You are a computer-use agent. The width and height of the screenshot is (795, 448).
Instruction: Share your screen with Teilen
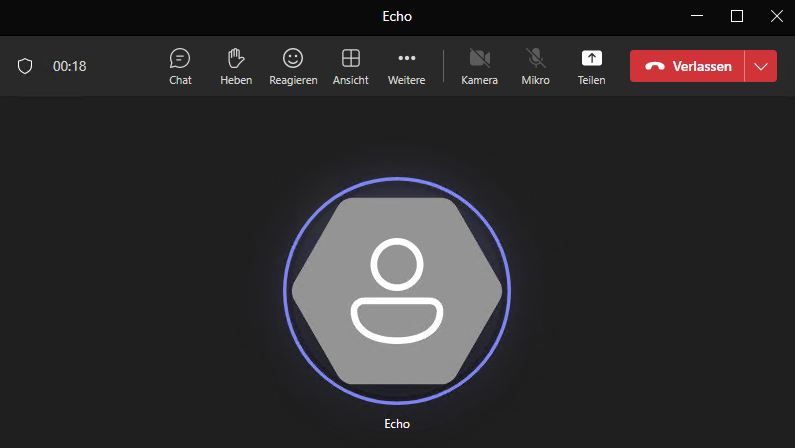(591, 66)
